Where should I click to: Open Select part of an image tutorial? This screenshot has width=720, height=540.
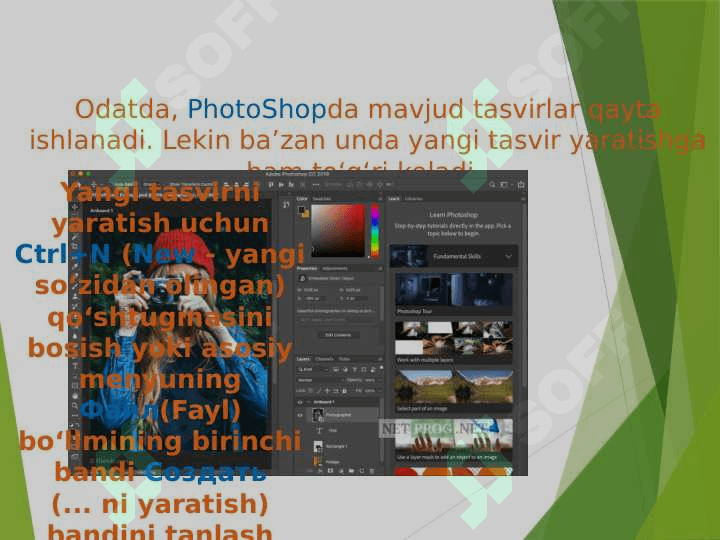453,391
